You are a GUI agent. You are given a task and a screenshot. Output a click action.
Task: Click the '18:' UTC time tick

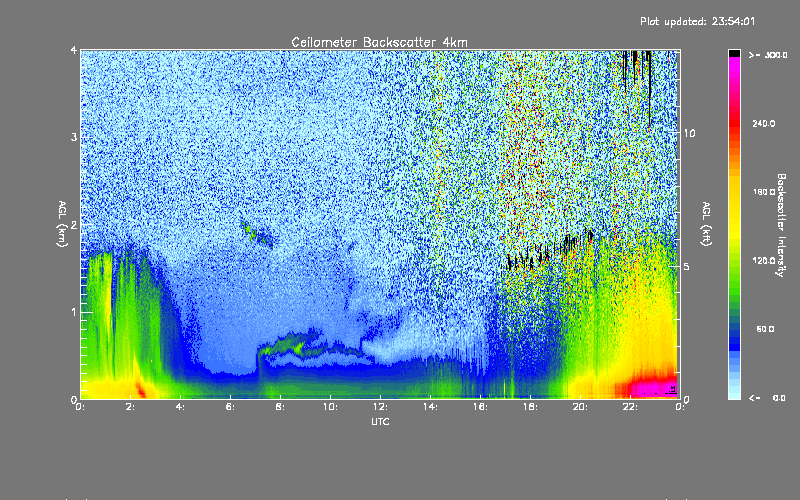pos(530,407)
